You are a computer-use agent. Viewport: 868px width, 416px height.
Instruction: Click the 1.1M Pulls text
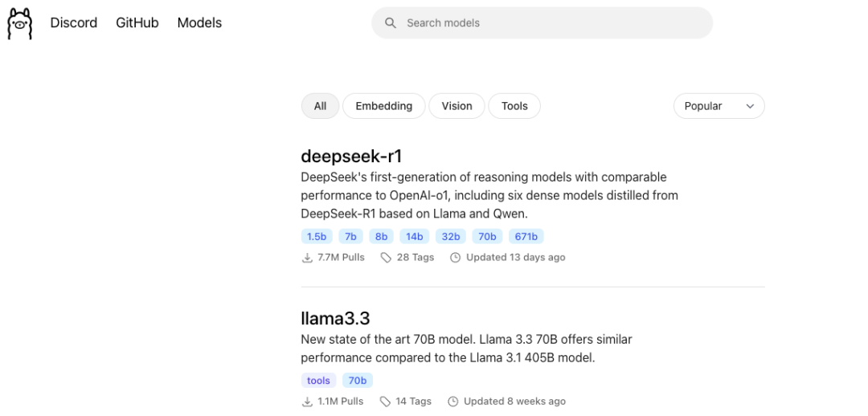[x=341, y=401]
